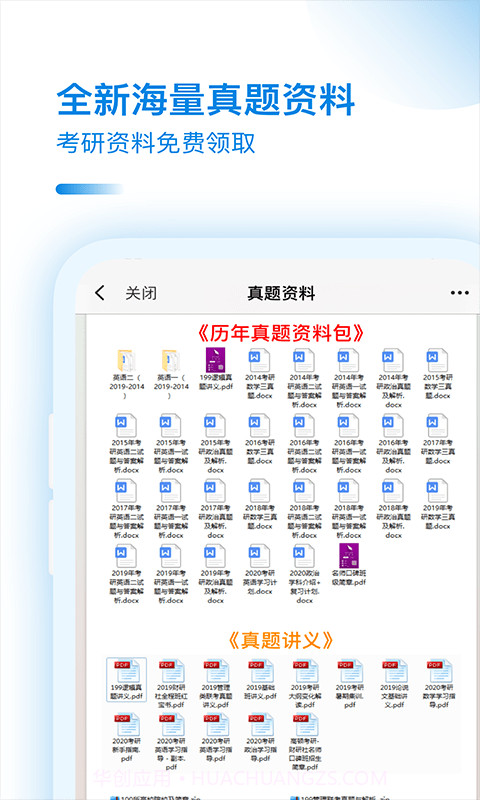480x800 pixels.
Task: Open 2017年考研政治真题及解析.docx
Action: [215, 509]
